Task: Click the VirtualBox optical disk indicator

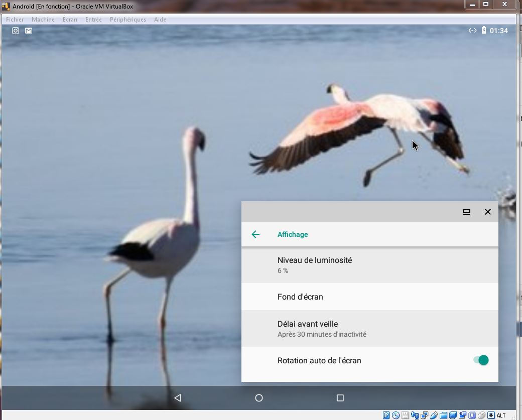Action: (x=396, y=415)
